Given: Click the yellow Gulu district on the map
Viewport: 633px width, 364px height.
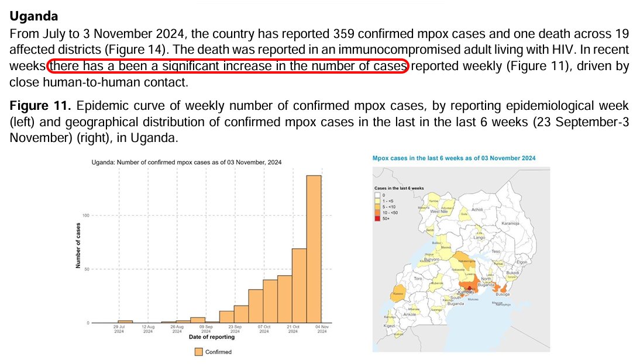Looking at the screenshot, I should point(465,214).
